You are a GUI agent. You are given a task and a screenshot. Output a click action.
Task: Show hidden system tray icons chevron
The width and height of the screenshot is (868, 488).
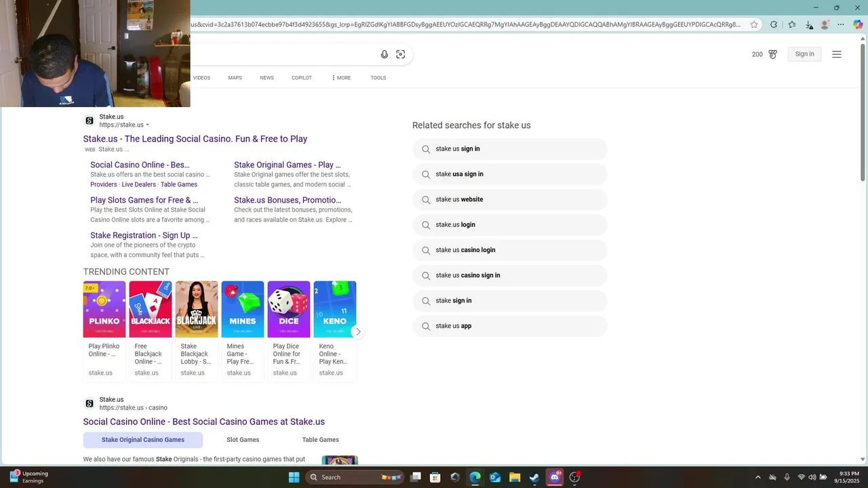point(758,477)
